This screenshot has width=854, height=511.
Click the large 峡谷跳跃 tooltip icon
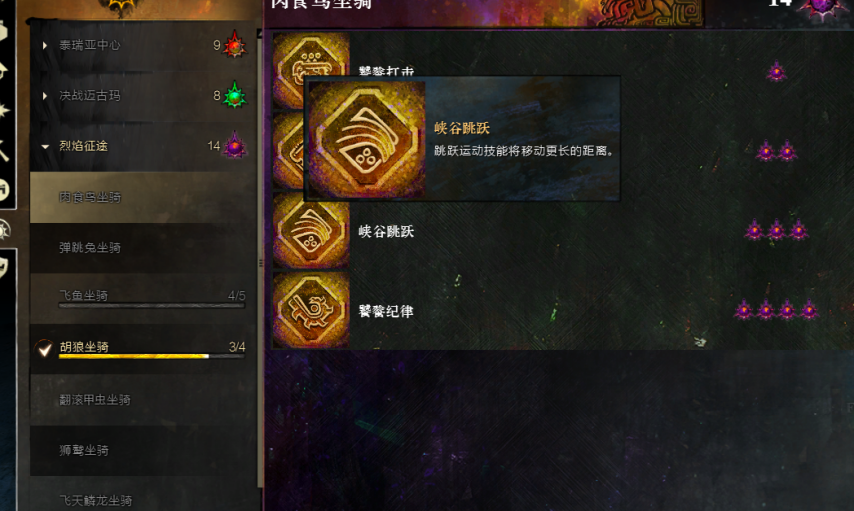pyautogui.click(x=367, y=139)
